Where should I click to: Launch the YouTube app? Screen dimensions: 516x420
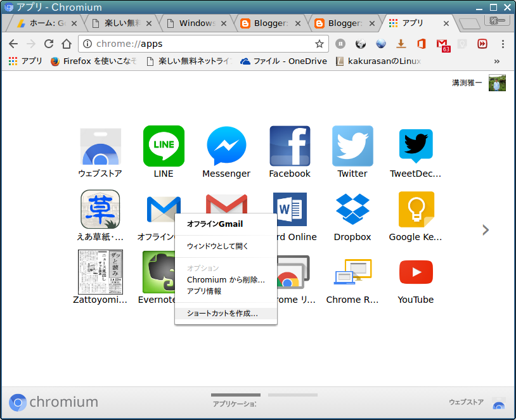point(416,272)
